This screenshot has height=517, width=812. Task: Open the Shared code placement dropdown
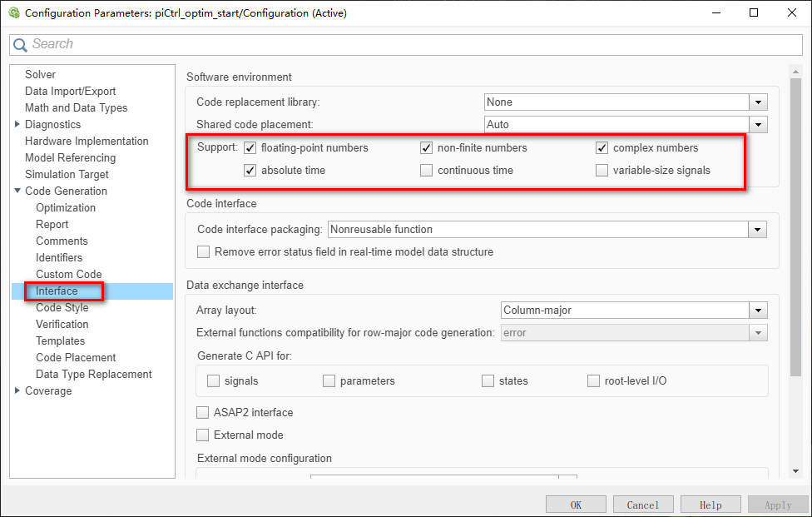(758, 123)
